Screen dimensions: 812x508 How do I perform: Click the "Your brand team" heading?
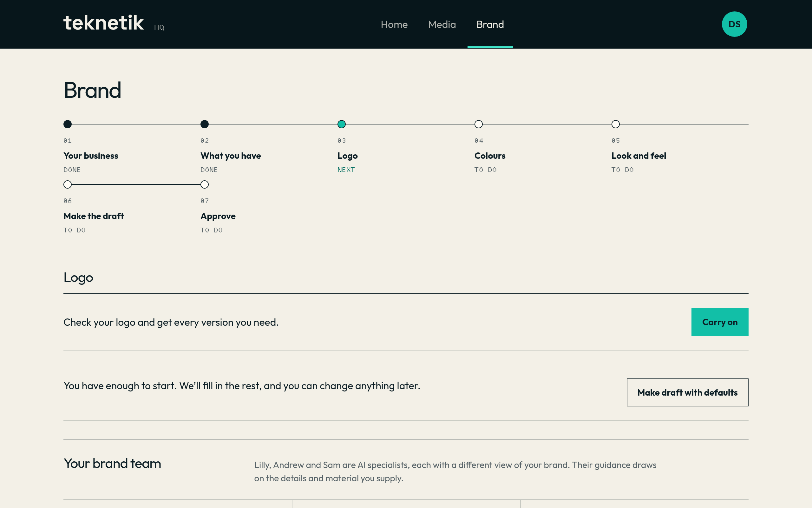tap(112, 464)
